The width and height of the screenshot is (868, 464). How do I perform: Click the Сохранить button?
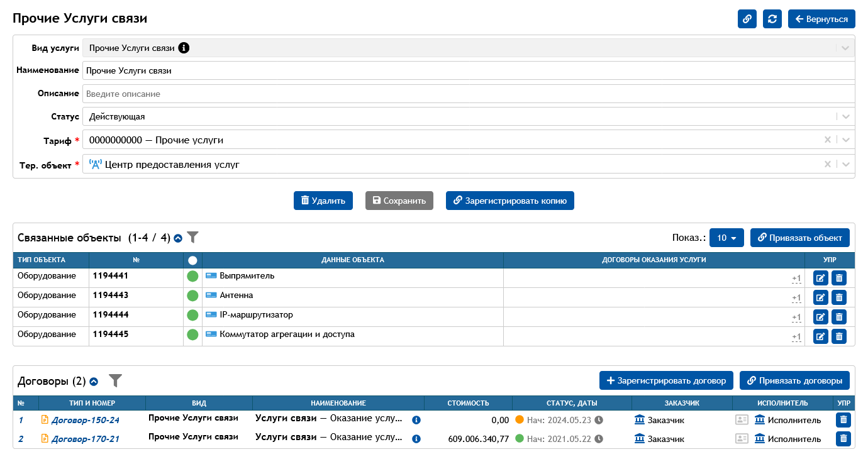point(399,201)
